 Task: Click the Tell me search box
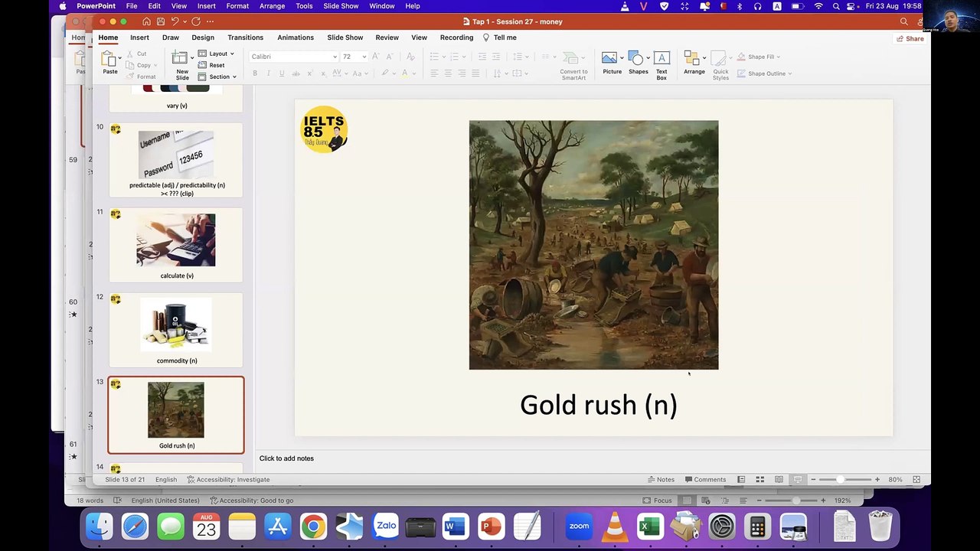tap(500, 37)
